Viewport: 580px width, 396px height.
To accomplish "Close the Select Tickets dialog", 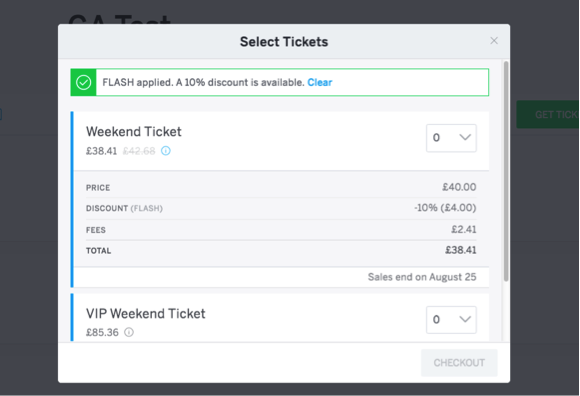I will coord(494,41).
